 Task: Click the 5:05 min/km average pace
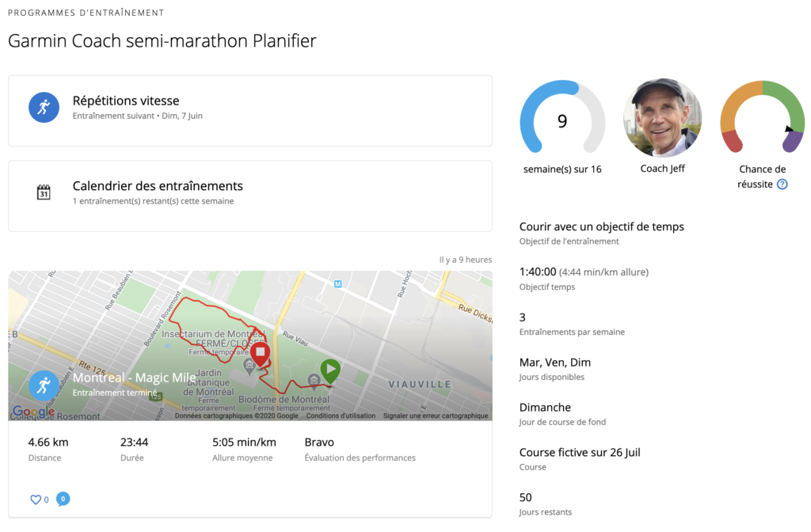(244, 442)
